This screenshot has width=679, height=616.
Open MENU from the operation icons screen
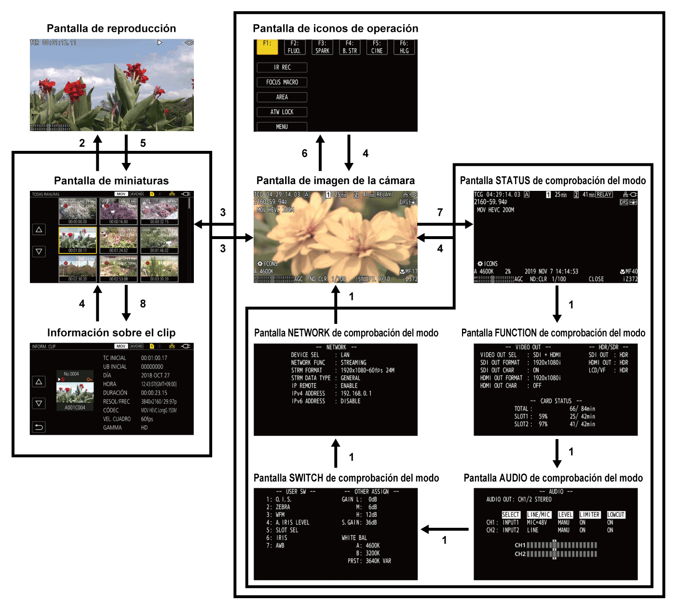click(281, 126)
